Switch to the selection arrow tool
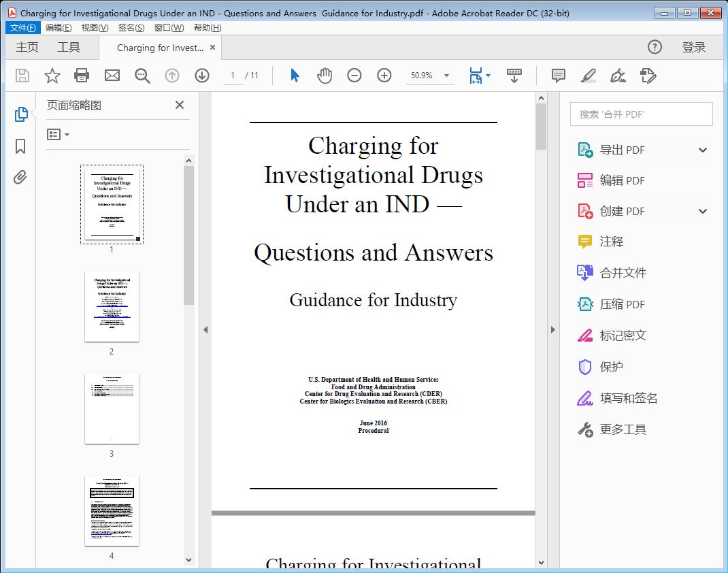This screenshot has width=728, height=573. [295, 76]
